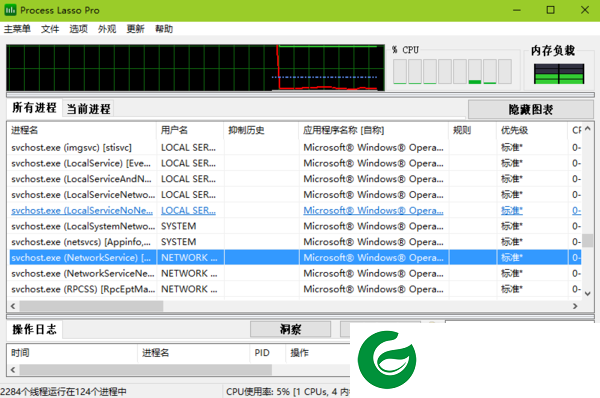
Task: Open the 选项 menu
Action: pos(78,29)
